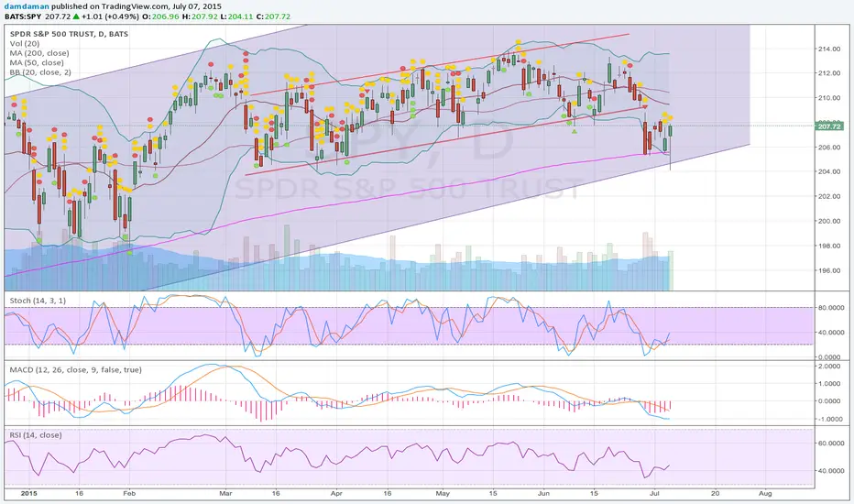The image size is (854, 504).
Task: Click the Mar label on time axis
Action: pos(225,493)
